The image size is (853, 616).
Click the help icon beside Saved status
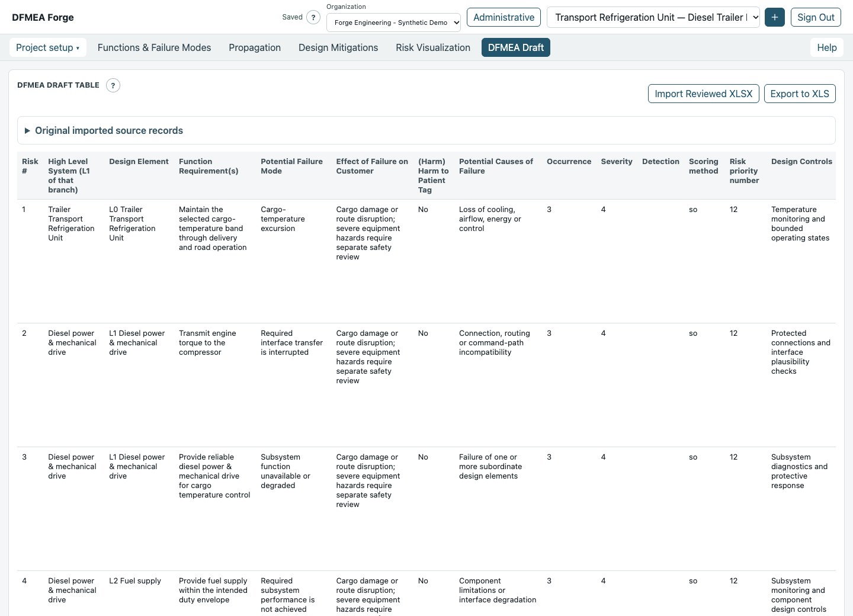[x=313, y=17]
